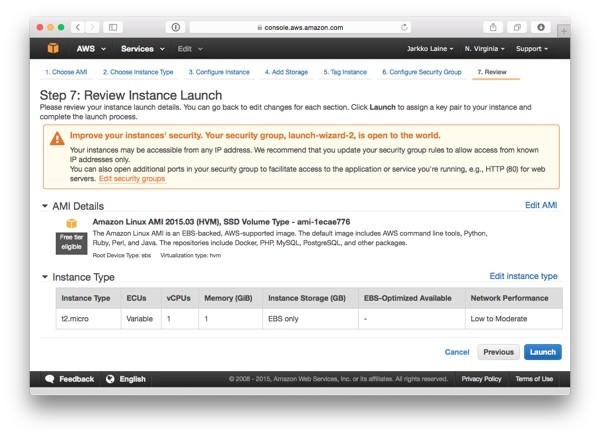Collapse the Instance Type section
Viewport: 600px width, 438px height.
click(x=45, y=277)
